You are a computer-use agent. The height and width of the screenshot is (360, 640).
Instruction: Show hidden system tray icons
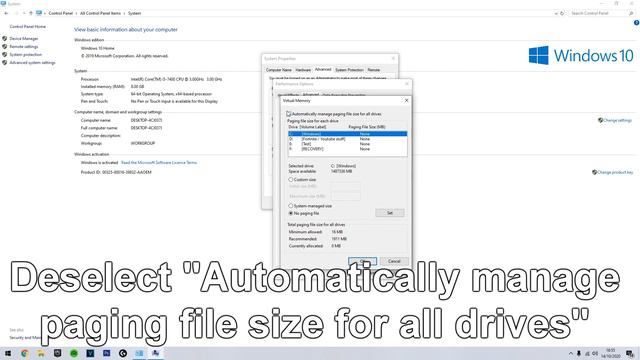[x=571, y=353]
